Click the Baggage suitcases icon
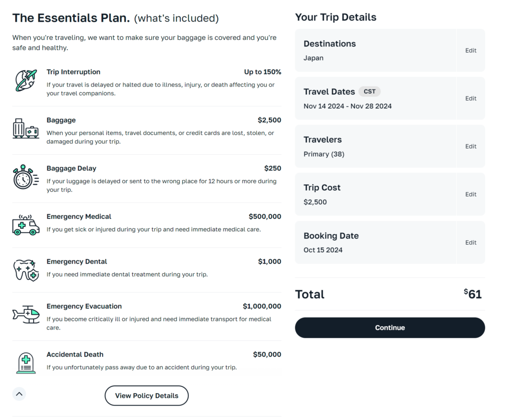Image resolution: width=506 pixels, height=420 pixels. tap(26, 128)
